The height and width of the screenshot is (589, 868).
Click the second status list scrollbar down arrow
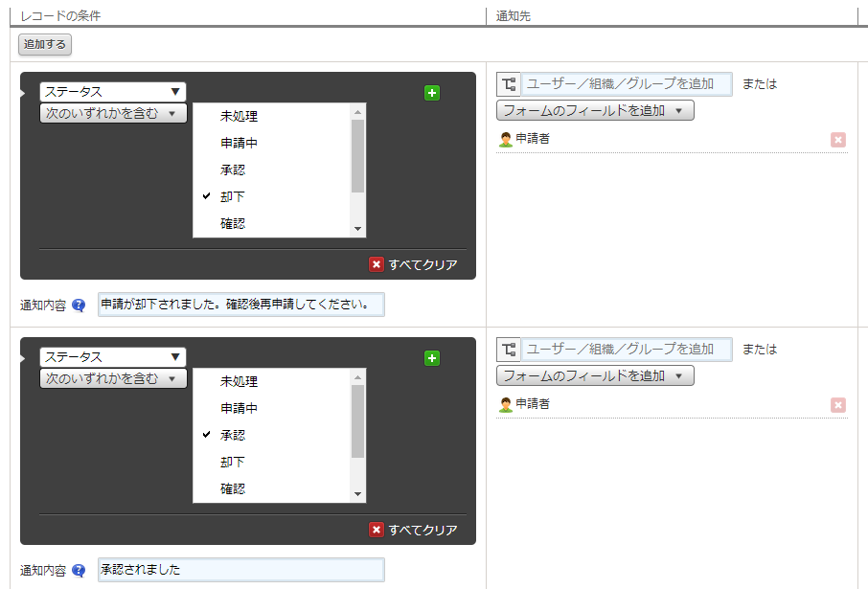pos(357,494)
